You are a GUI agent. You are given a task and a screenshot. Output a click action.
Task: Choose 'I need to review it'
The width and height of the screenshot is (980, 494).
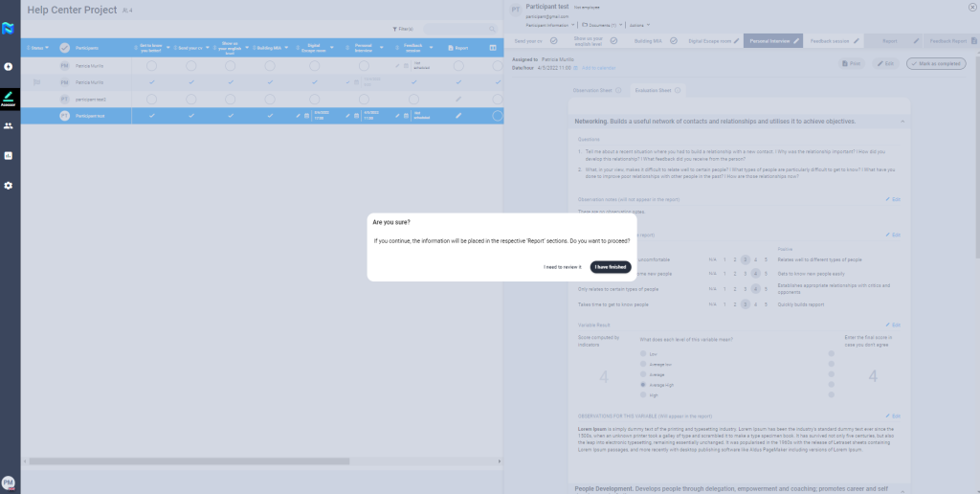click(562, 267)
